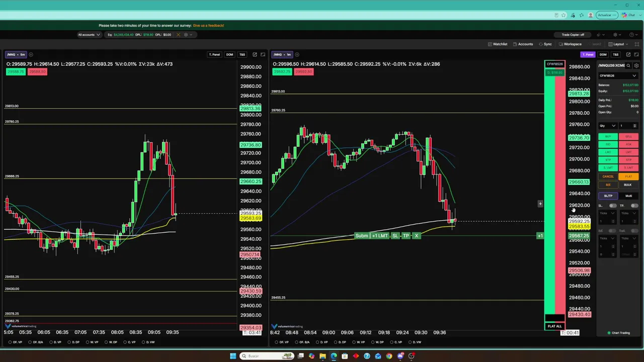The width and height of the screenshot is (644, 362).
Task: Open the All accounts dropdown
Action: click(89, 35)
